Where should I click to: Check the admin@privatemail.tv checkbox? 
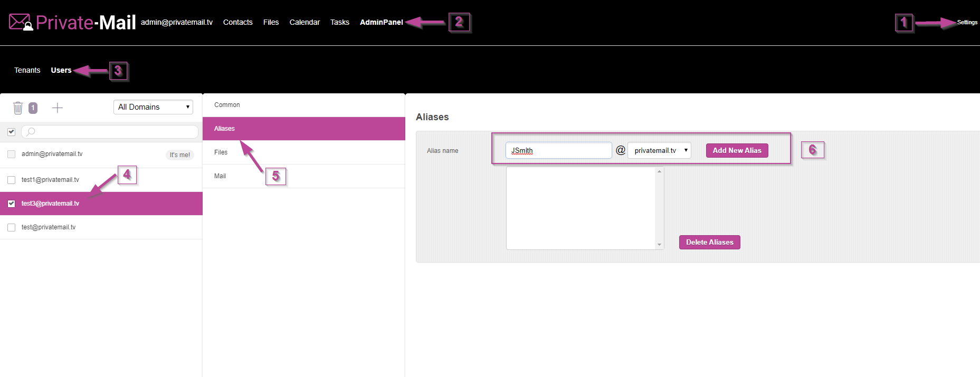12,154
